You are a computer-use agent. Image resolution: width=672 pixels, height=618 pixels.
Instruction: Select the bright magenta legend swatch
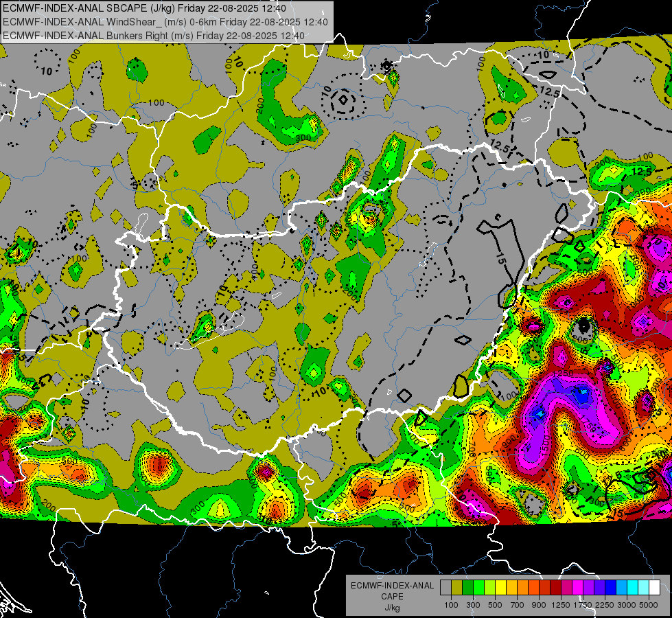coord(577,587)
